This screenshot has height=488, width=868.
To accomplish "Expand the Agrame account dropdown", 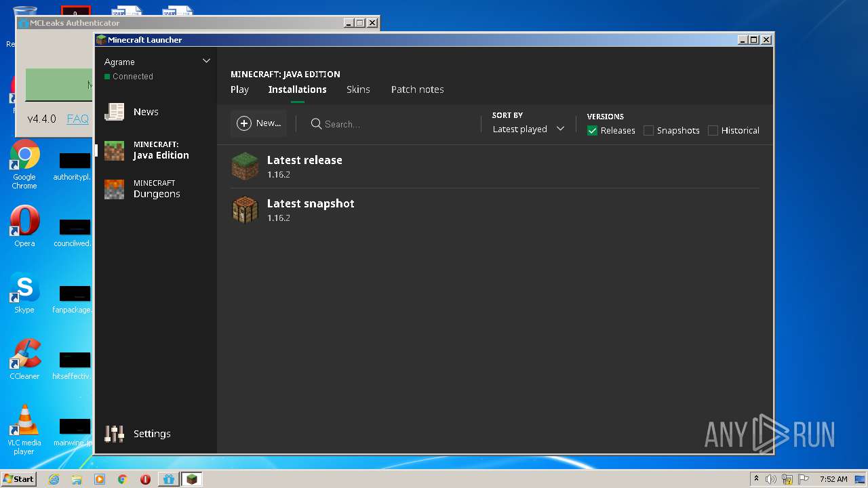I will pyautogui.click(x=206, y=61).
